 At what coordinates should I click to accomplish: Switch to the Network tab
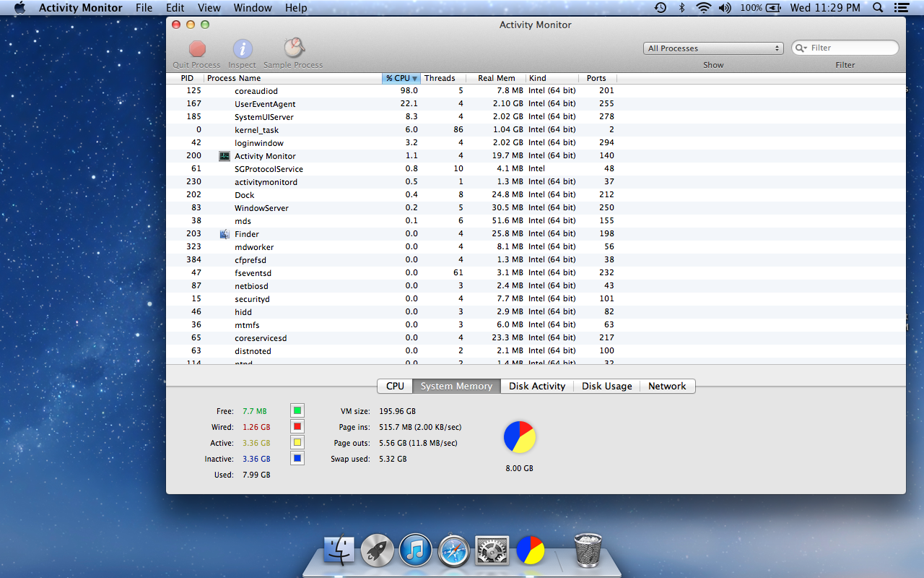[667, 386]
